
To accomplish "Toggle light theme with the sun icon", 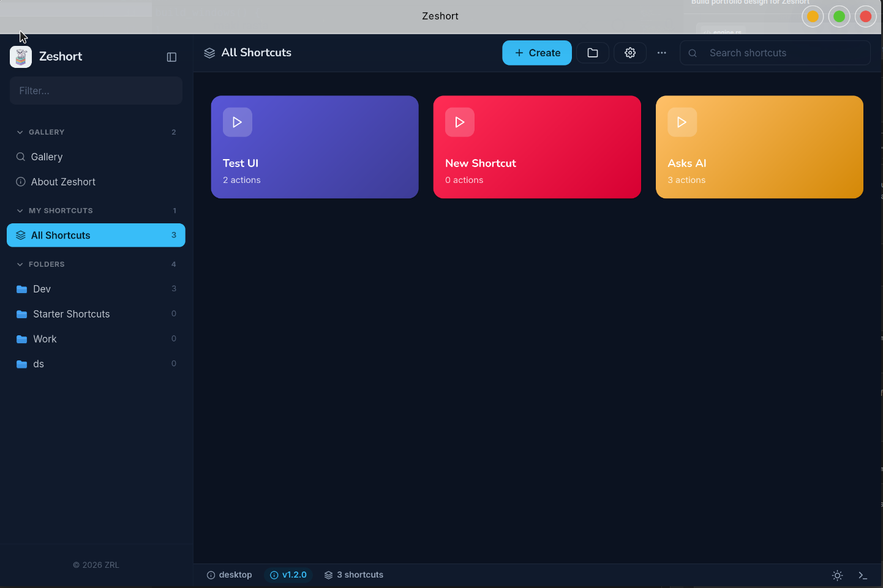I will point(838,575).
